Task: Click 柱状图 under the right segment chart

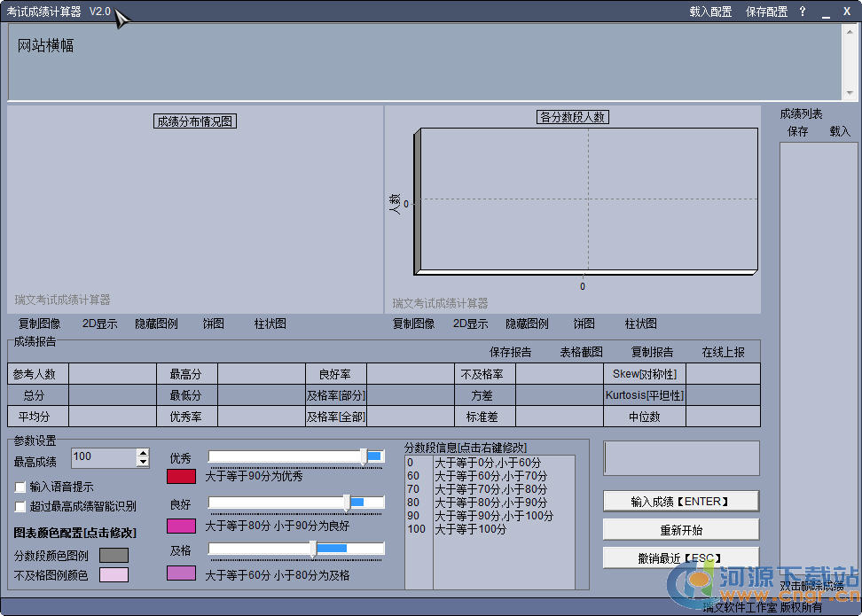Action: point(640,324)
